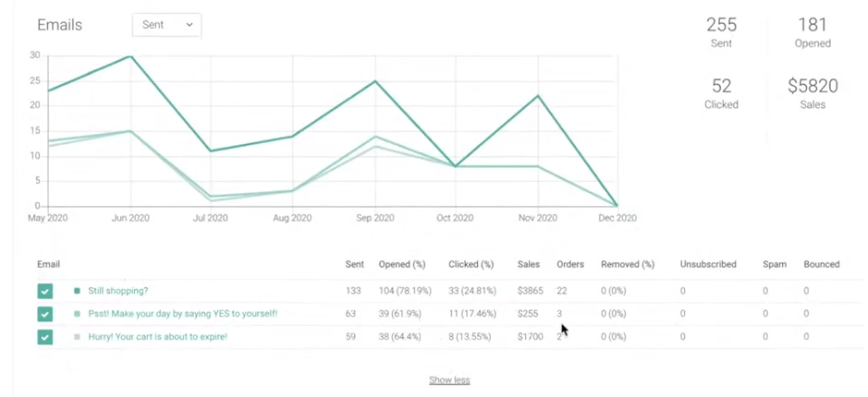Image resolution: width=868 pixels, height=397 pixels.
Task: Click the $255 sales value
Action: coord(528,314)
